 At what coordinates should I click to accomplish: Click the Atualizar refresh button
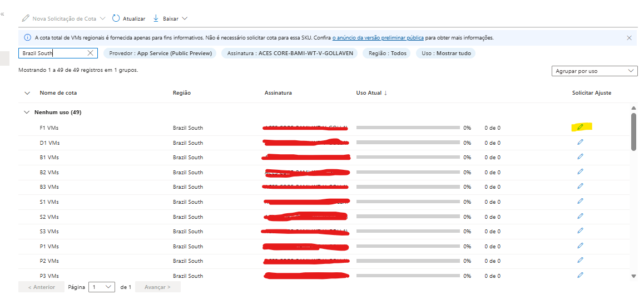(x=128, y=18)
